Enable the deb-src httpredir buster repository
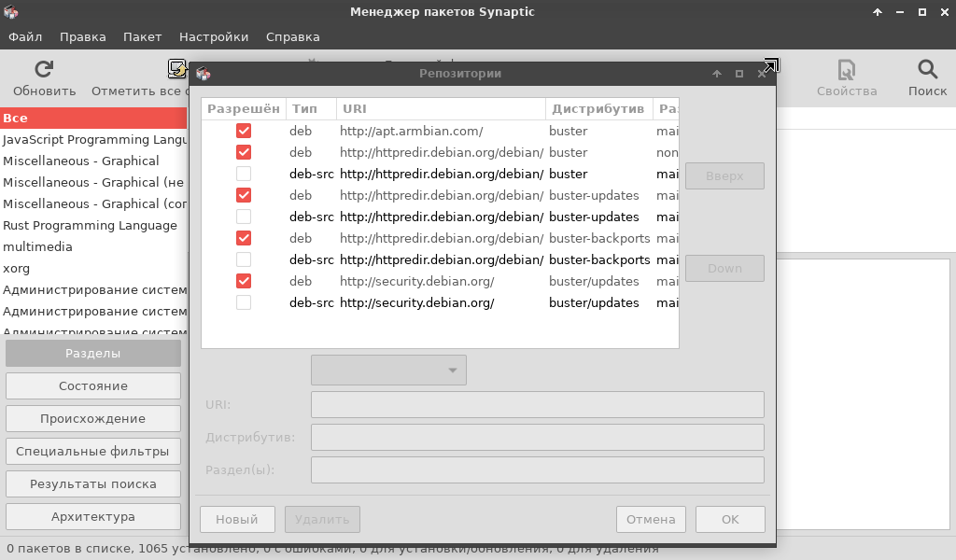Viewport: 956px width, 560px height. [244, 174]
